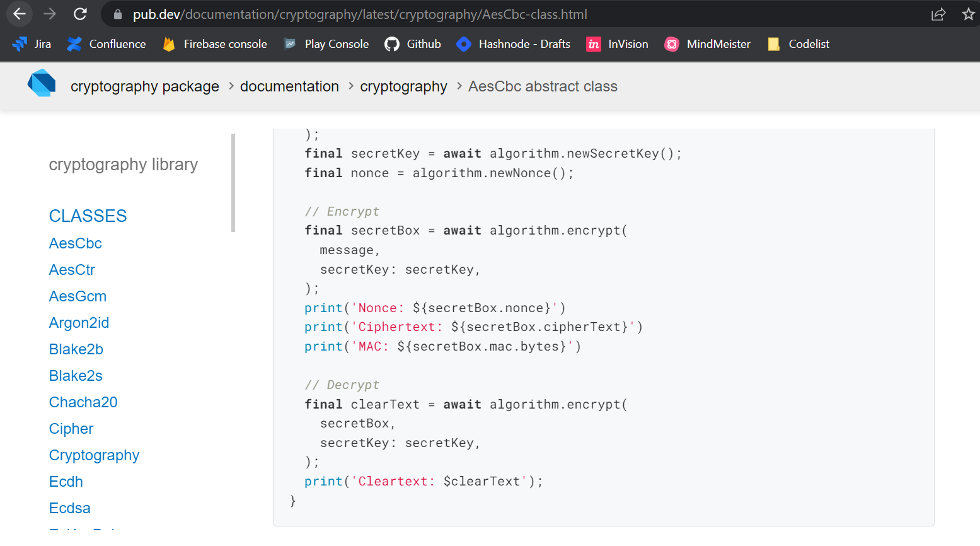Screen dimensions: 980x546
Task: Click 'Ciphertext:' print statement line
Action: [x=473, y=327]
